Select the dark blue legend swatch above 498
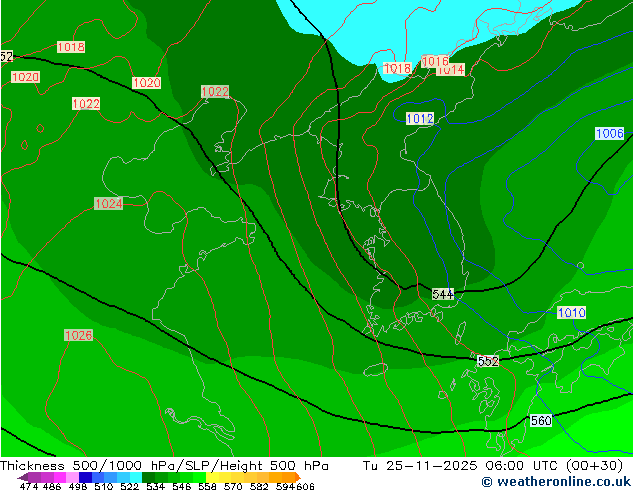 click(x=85, y=477)
